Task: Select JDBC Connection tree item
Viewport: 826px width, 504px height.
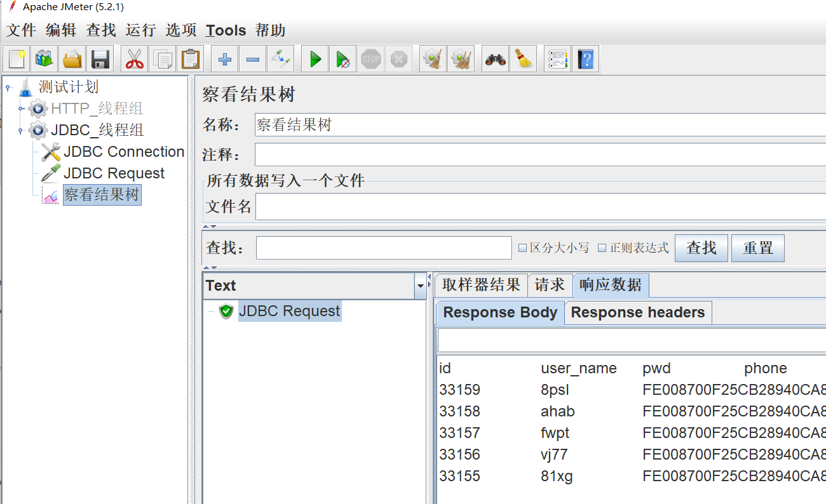Action: 124,152
